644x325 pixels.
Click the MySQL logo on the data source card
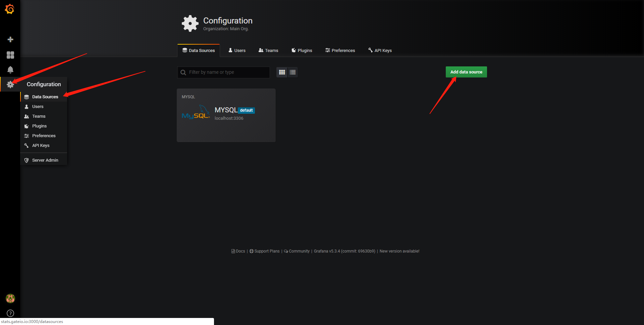[196, 112]
